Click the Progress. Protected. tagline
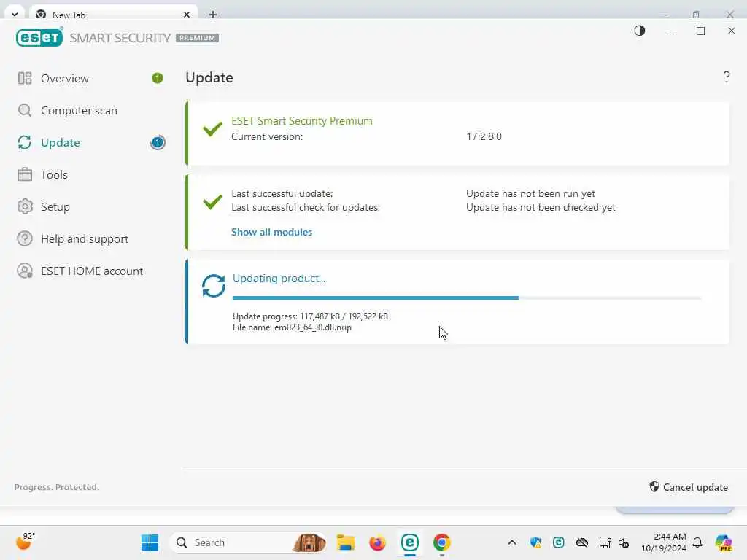Viewport: 747px width, 560px height. [57, 487]
